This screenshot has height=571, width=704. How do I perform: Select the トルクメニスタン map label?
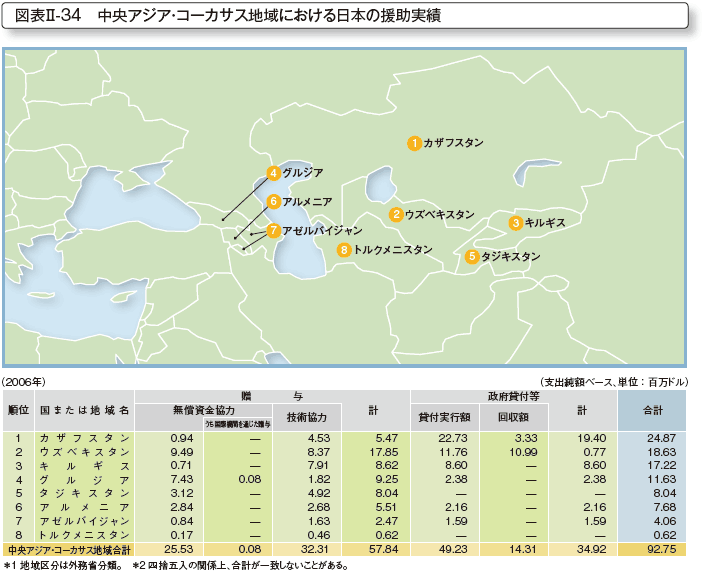[x=393, y=250]
